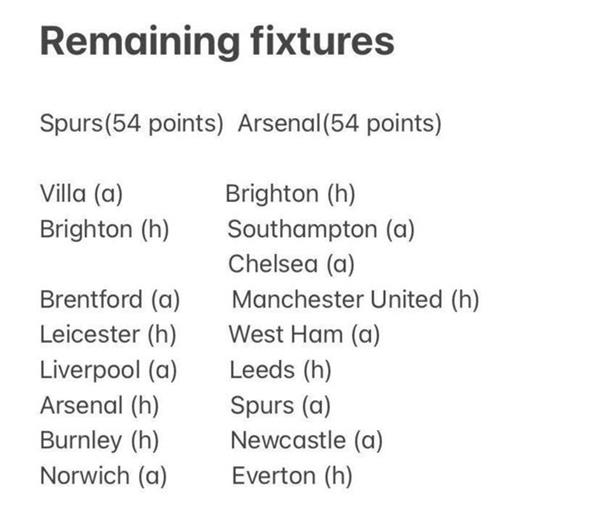This screenshot has width=600, height=520.
Task: Click the "Manchester United (h)" fixture
Action: coord(355,299)
